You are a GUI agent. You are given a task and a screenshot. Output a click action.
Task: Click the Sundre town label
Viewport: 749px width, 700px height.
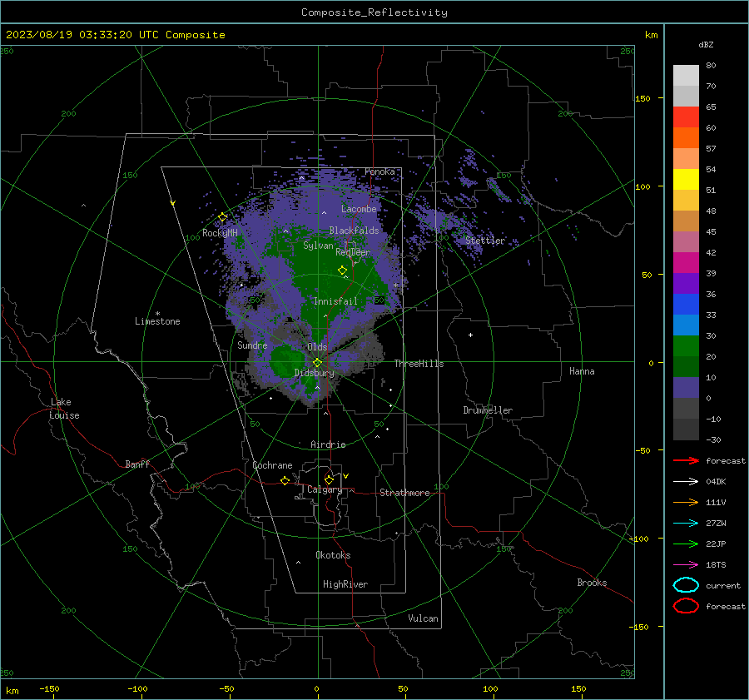tap(252, 345)
